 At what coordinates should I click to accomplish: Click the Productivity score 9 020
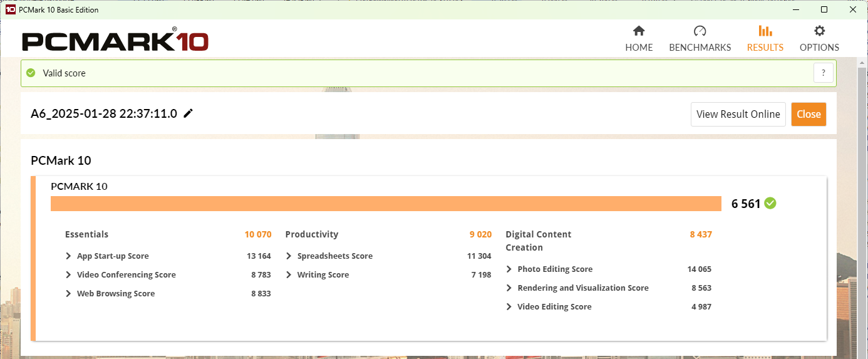pos(480,234)
